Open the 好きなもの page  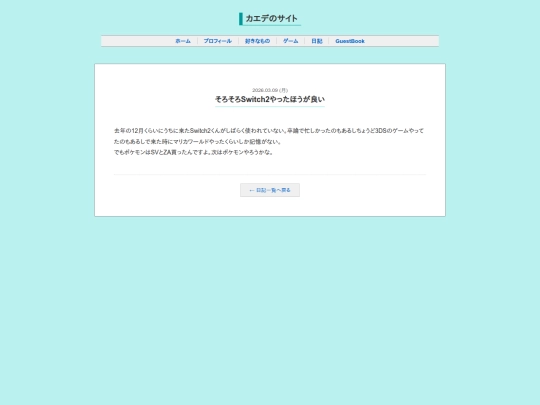click(257, 41)
